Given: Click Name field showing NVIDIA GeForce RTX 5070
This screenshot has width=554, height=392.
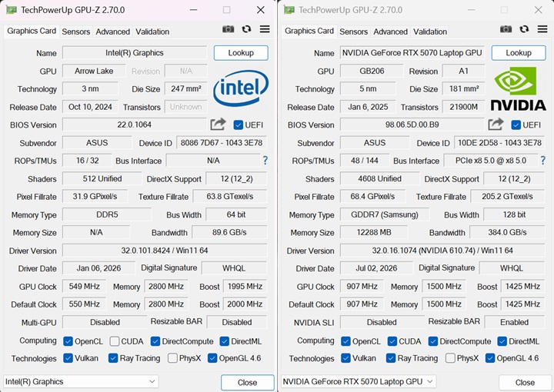Looking at the screenshot, I should 412,53.
